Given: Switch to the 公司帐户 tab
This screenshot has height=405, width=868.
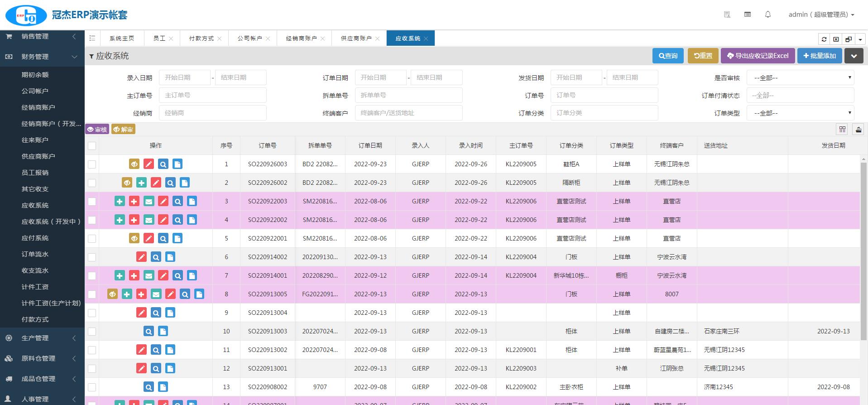Looking at the screenshot, I should (249, 39).
